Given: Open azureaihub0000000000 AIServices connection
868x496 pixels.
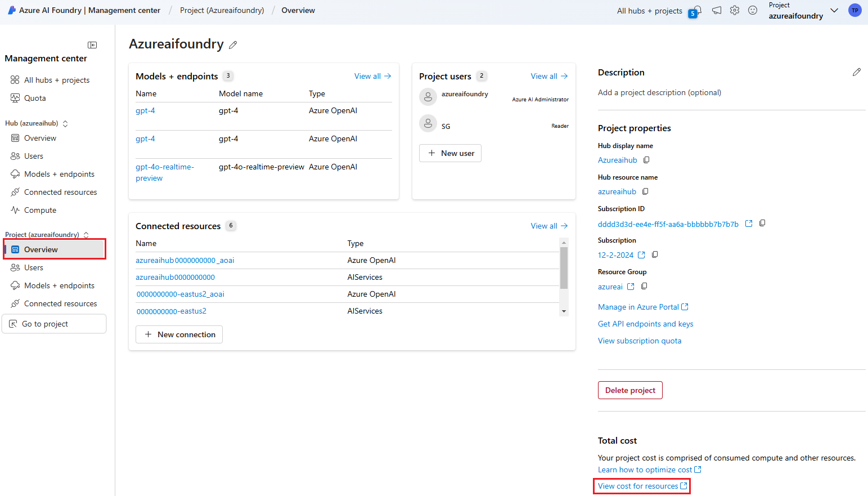Looking at the screenshot, I should [x=175, y=277].
